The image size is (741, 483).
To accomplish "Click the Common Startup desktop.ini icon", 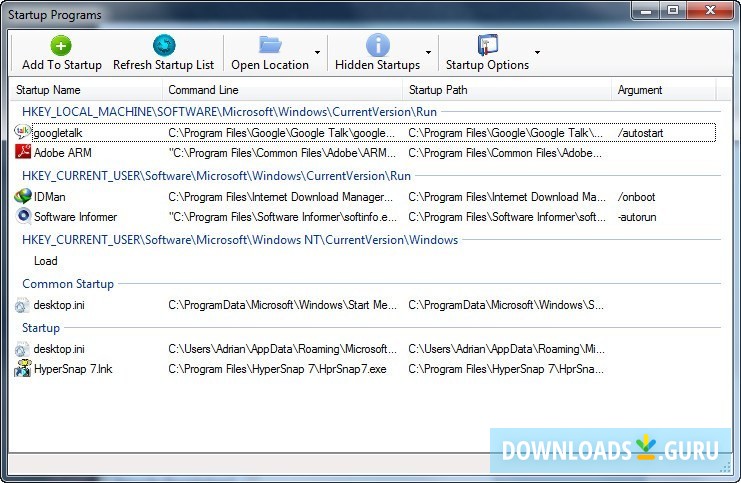I will pyautogui.click(x=22, y=305).
